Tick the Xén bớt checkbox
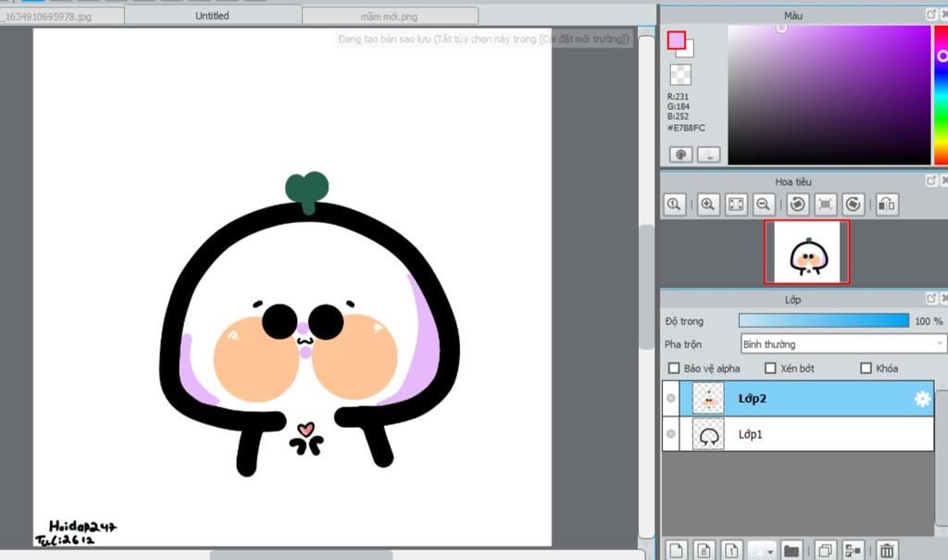This screenshot has width=948, height=560. (x=770, y=368)
